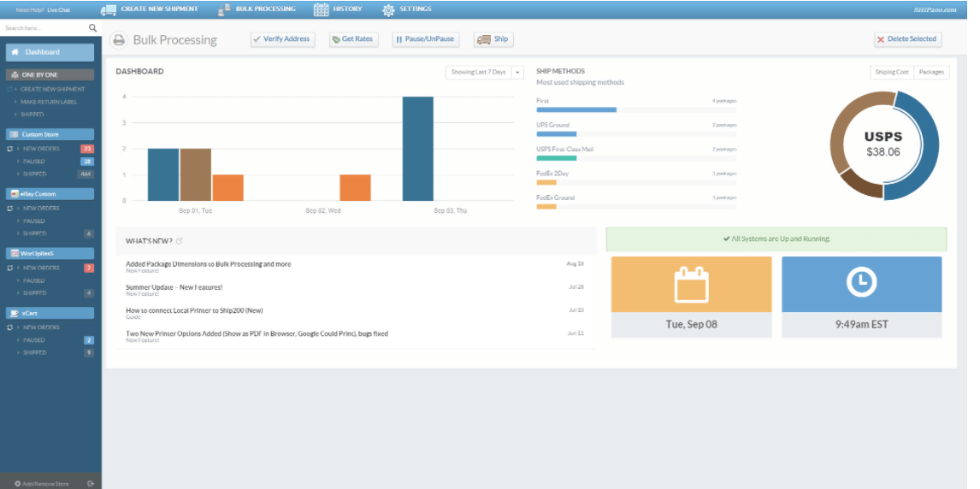
Task: Open Custom Store Shipped orders
Action: click(34, 174)
